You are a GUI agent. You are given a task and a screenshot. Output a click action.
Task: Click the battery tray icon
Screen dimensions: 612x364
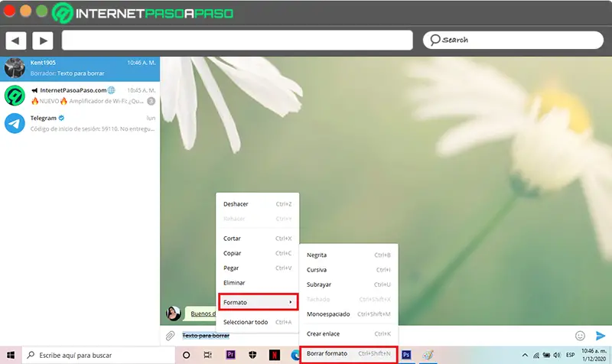click(x=546, y=356)
